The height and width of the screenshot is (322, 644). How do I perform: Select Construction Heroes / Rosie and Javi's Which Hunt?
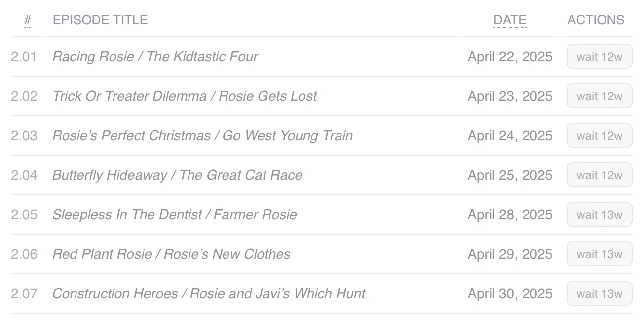pos(209,293)
